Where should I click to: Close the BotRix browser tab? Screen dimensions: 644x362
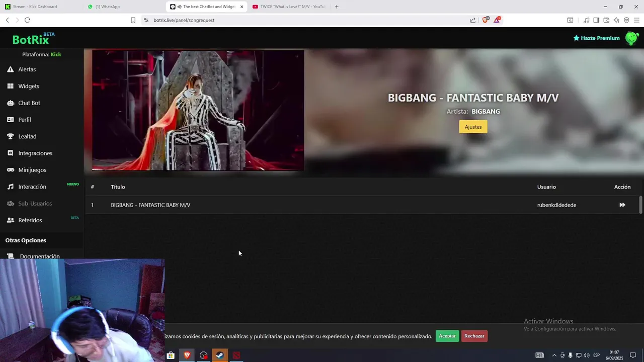242,7
